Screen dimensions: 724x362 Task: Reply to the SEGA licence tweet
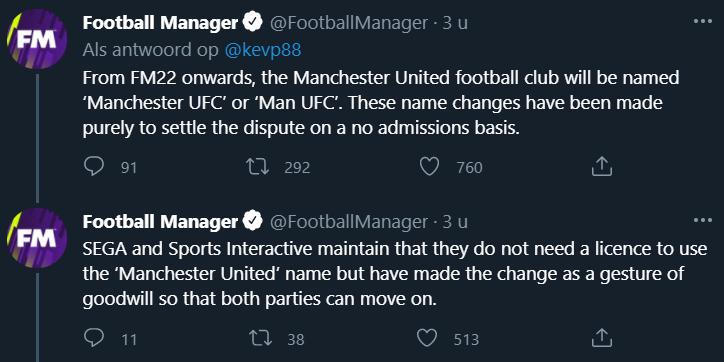(x=94, y=338)
